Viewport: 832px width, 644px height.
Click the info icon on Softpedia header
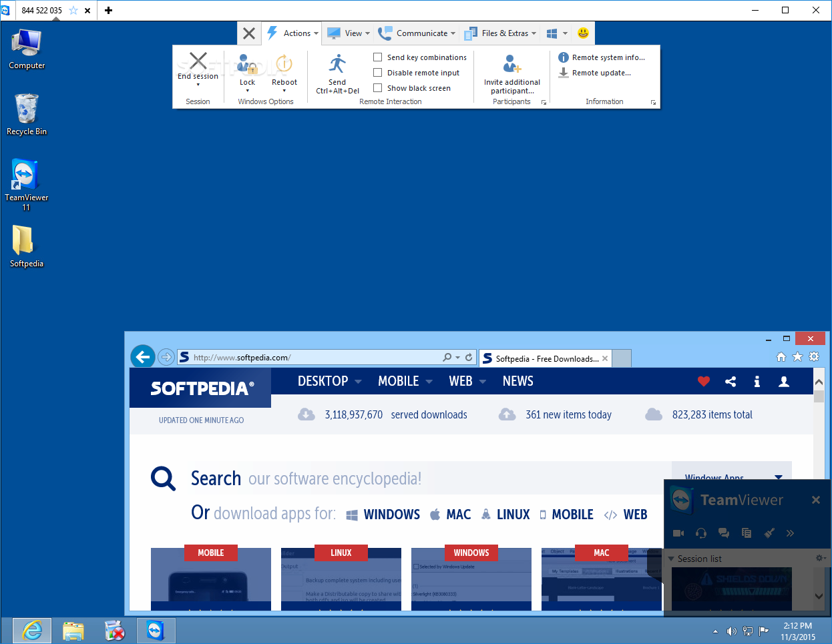[757, 381]
